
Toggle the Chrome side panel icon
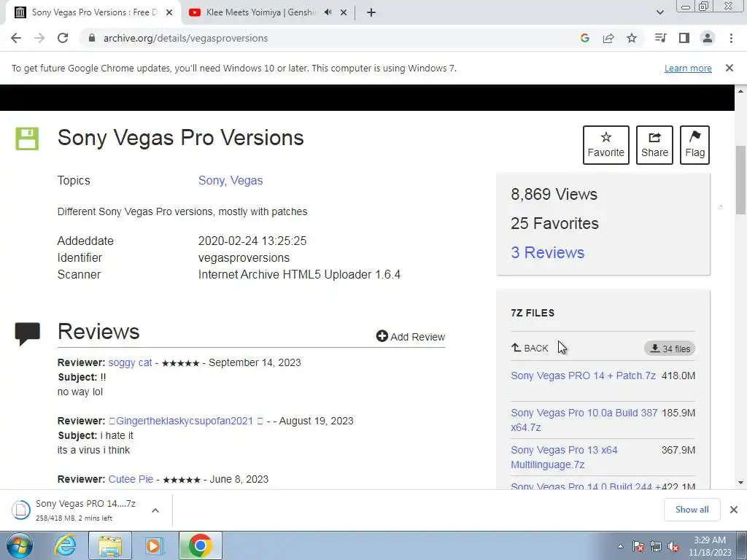(x=684, y=38)
